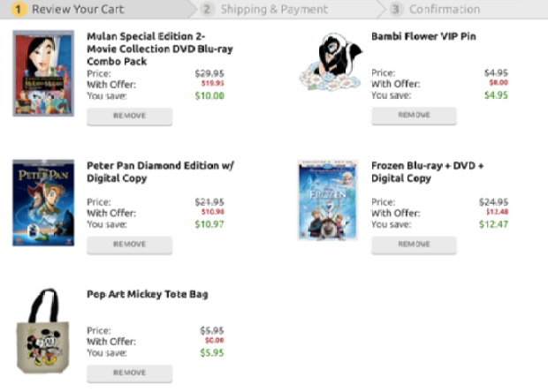548x392 pixels.
Task: Click the Peter Pan cover image
Action: [x=43, y=203]
